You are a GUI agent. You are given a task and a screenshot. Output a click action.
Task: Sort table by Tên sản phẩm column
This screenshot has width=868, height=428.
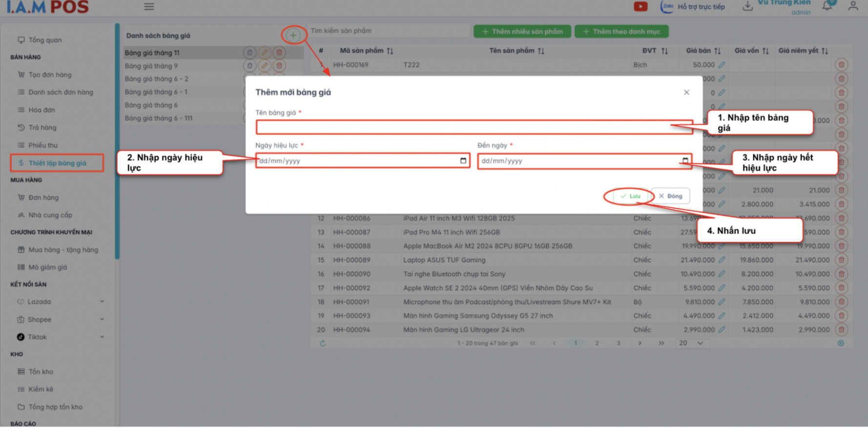pos(541,51)
